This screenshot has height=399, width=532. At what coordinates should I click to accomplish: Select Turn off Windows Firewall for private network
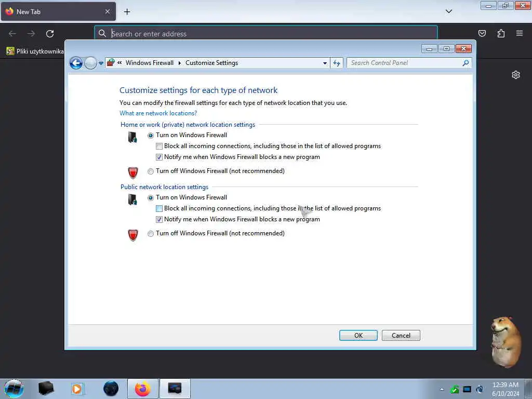click(x=151, y=171)
